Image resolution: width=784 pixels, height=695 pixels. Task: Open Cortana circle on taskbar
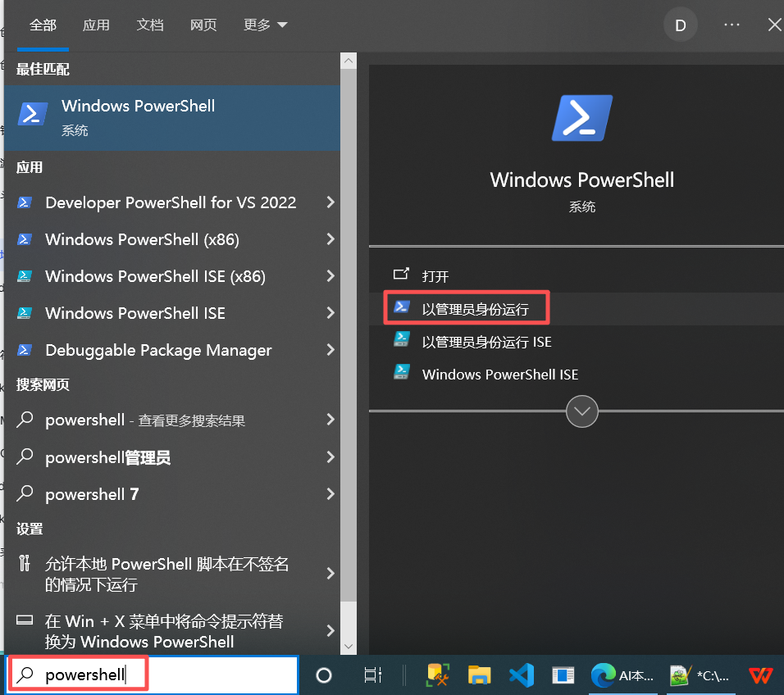coord(324,675)
